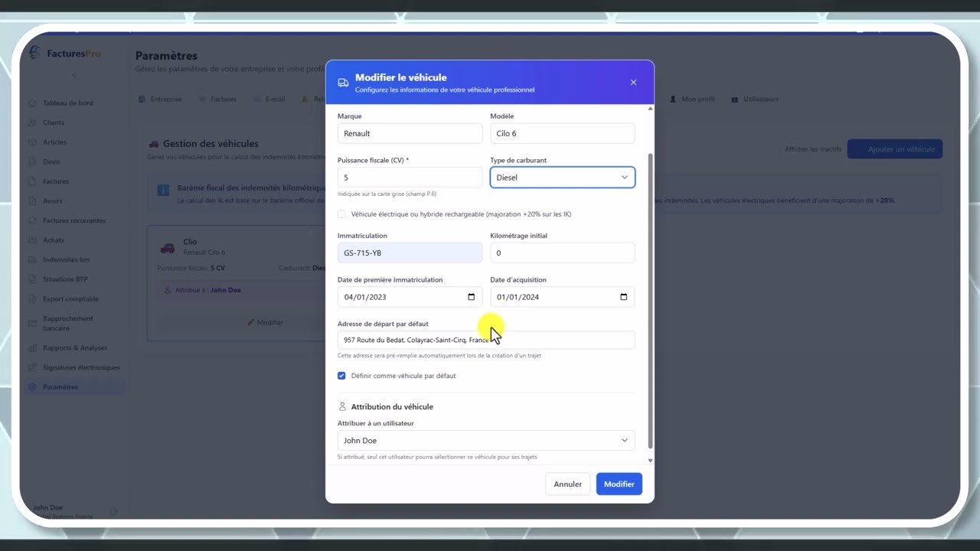Switch to the E-mail settings tab
The height and width of the screenshot is (551, 980).
pyautogui.click(x=269, y=99)
